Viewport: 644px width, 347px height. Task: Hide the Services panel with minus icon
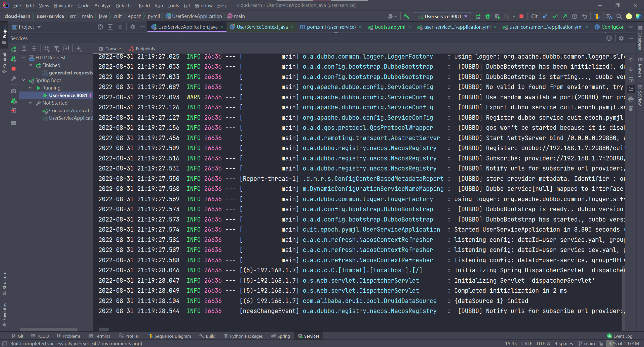[x=631, y=38]
